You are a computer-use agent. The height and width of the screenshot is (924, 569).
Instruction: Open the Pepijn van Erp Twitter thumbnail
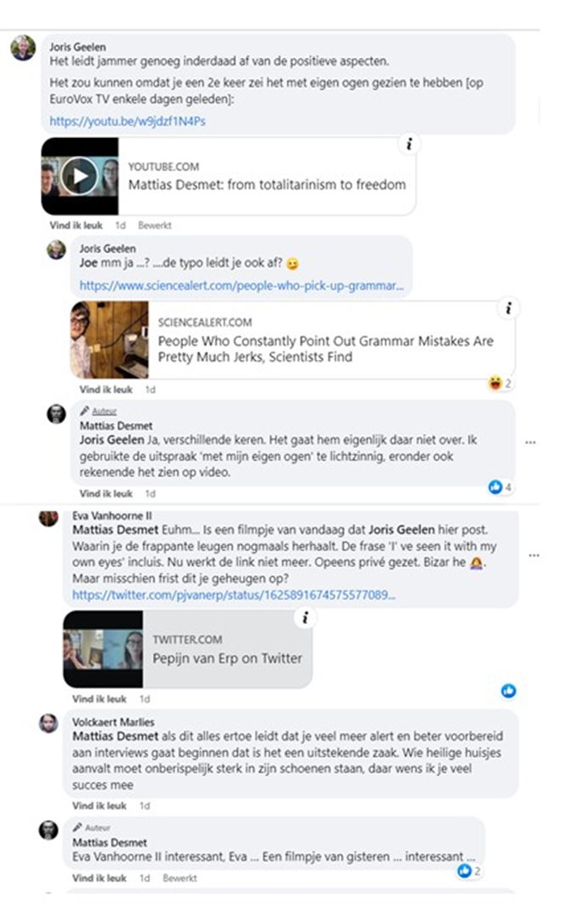[103, 649]
